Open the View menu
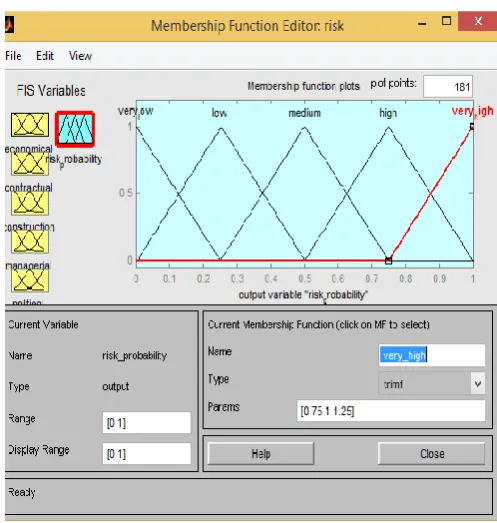The image size is (497, 523). pyautogui.click(x=80, y=56)
